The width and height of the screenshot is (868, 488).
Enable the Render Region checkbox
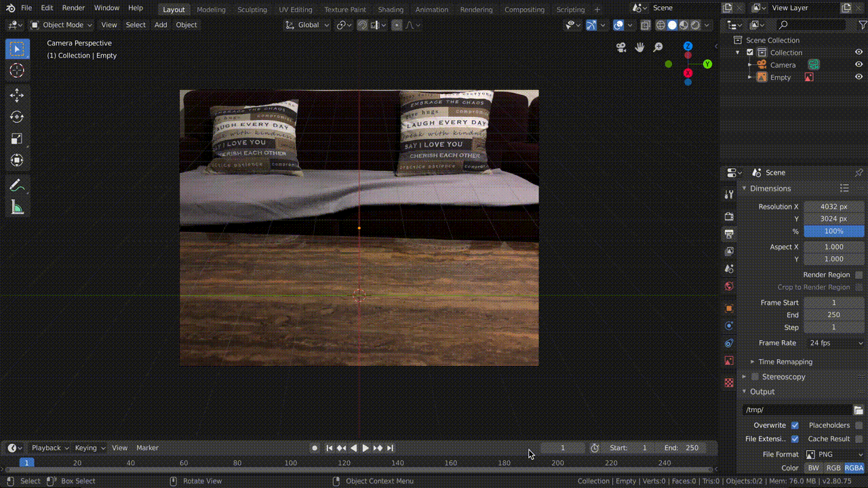coord(859,274)
